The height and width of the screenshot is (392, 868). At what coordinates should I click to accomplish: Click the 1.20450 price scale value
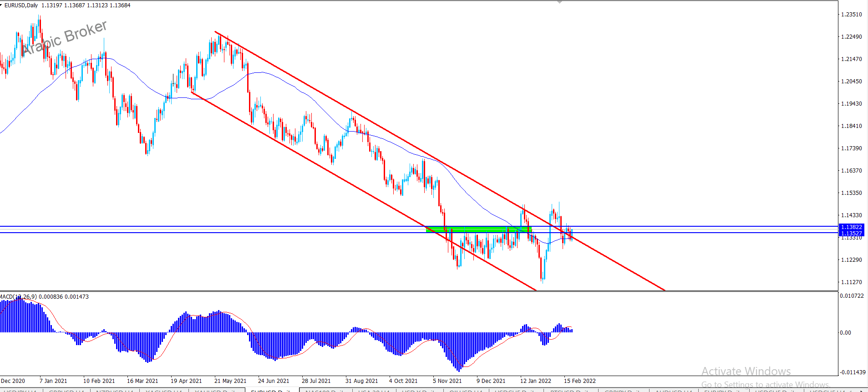[851, 81]
